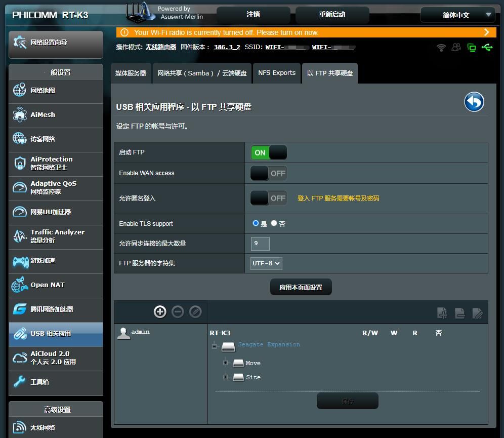Switch to the NFS Exports tab
504x438 pixels.
tap(277, 73)
